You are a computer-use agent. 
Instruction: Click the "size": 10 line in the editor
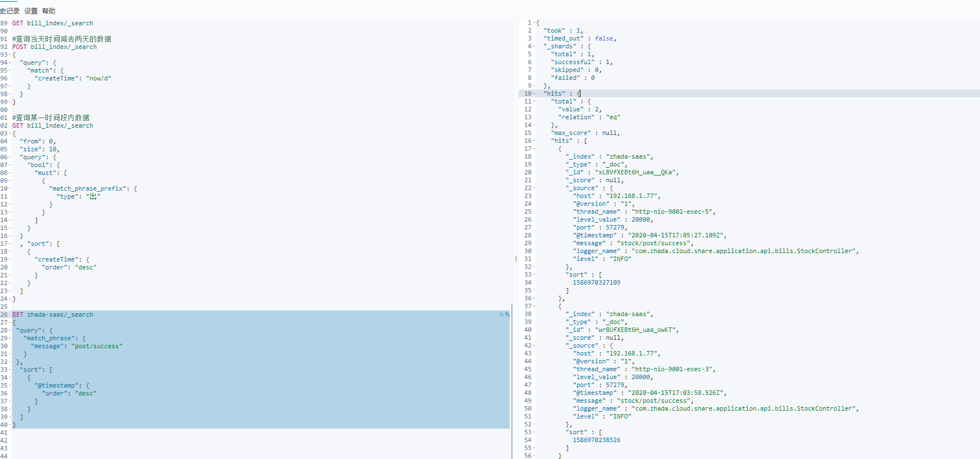[40, 149]
